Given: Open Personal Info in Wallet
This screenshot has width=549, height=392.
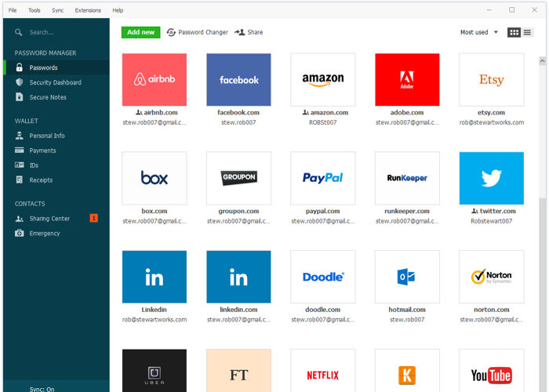Looking at the screenshot, I should 47,136.
